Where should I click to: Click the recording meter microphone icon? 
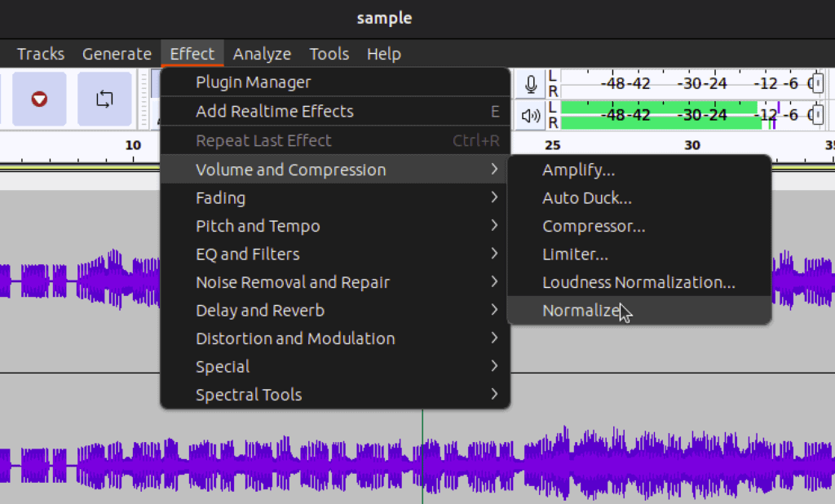pyautogui.click(x=530, y=84)
